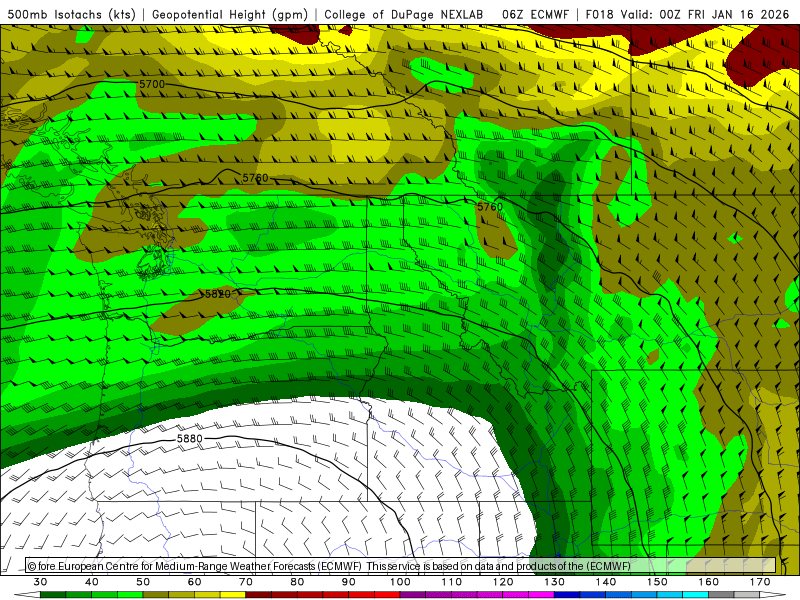This screenshot has width=800, height=600.
Task: Click the 90 value on the color scale
Action: (349, 582)
